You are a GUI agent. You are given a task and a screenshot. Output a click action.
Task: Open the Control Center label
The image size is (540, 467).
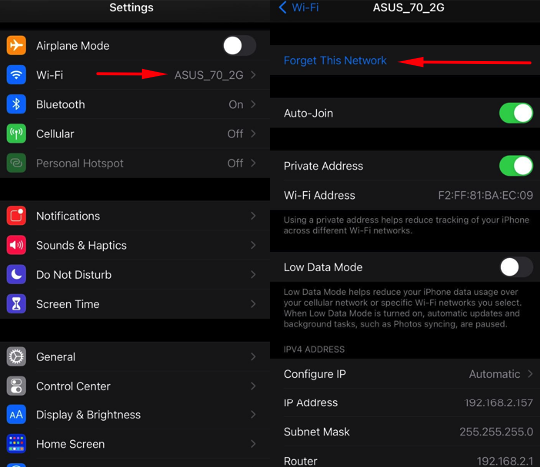coord(73,386)
